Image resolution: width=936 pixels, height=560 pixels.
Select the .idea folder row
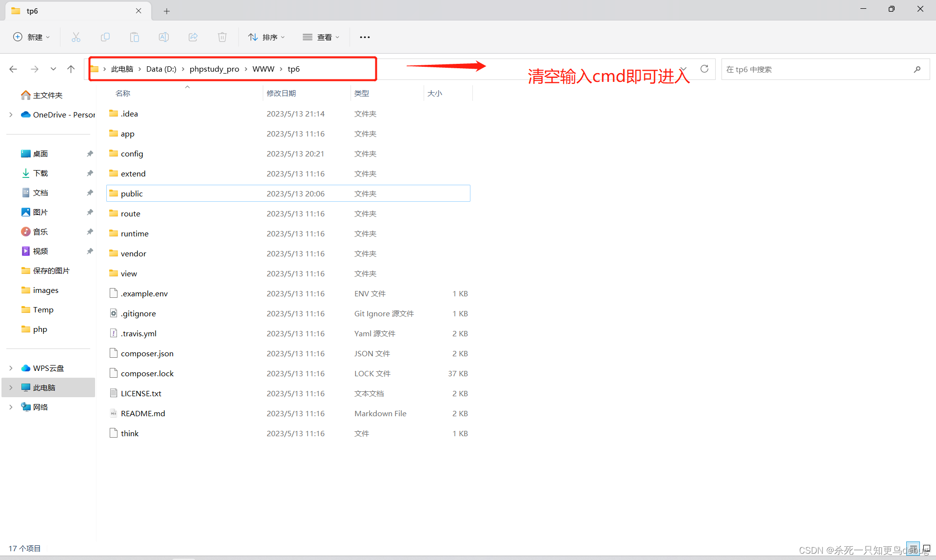click(288, 114)
